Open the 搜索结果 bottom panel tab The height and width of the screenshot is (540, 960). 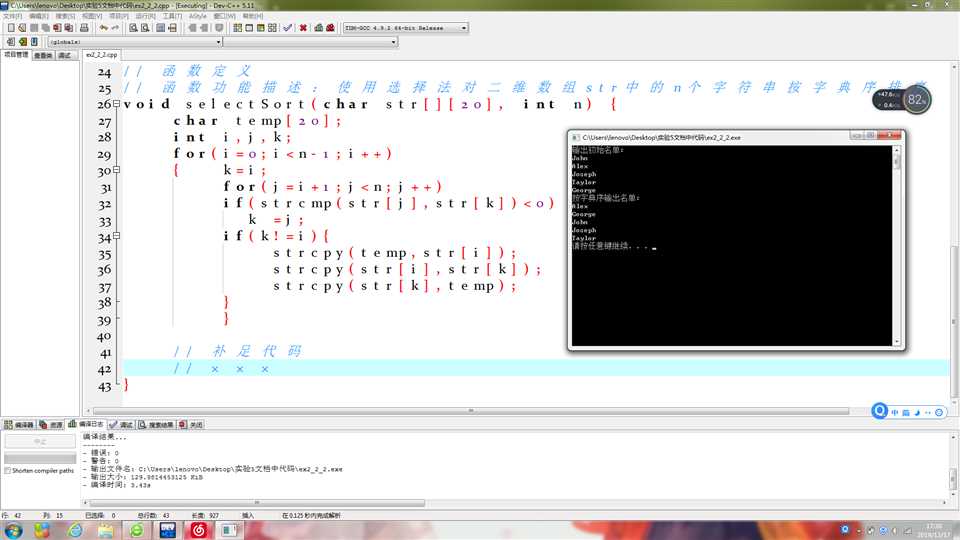tap(156, 425)
